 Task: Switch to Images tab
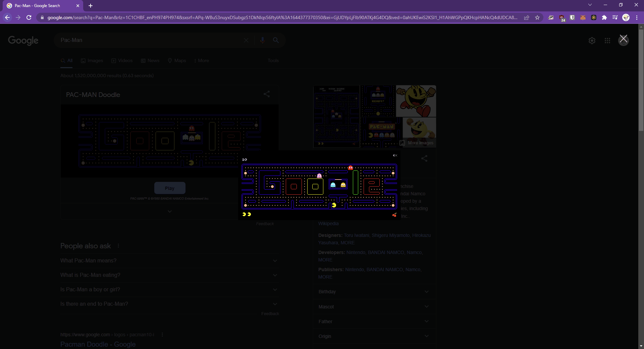(x=92, y=61)
